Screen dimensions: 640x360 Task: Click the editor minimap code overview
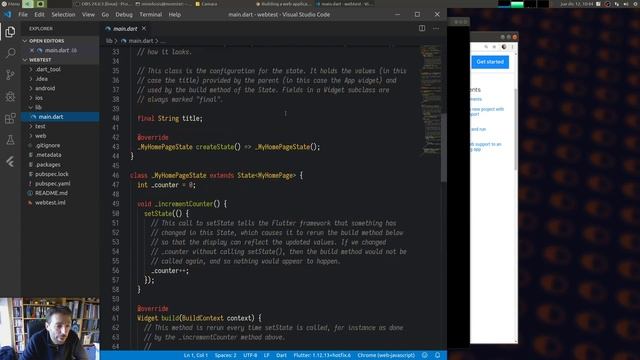[430, 100]
